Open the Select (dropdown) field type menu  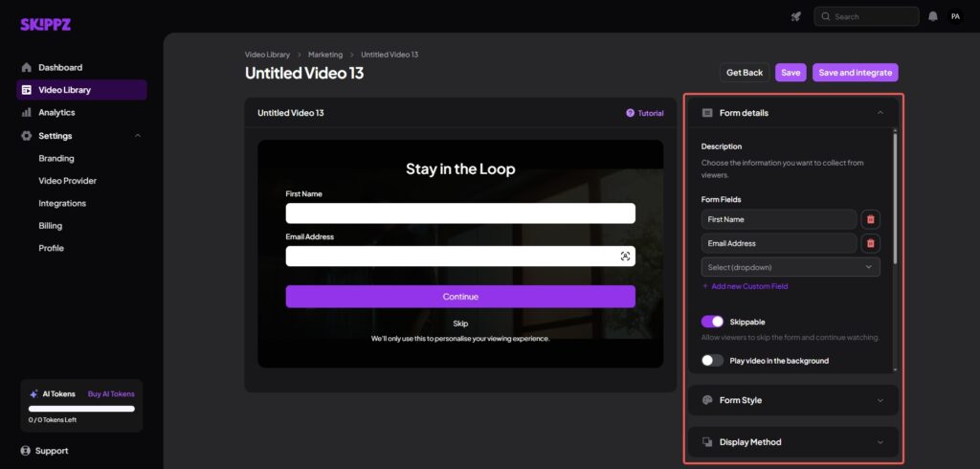[x=791, y=267]
